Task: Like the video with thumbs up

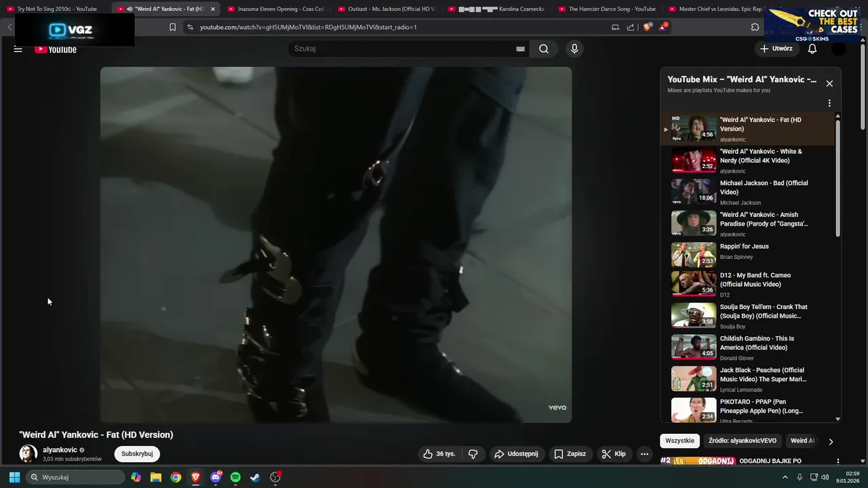Action: point(439,454)
